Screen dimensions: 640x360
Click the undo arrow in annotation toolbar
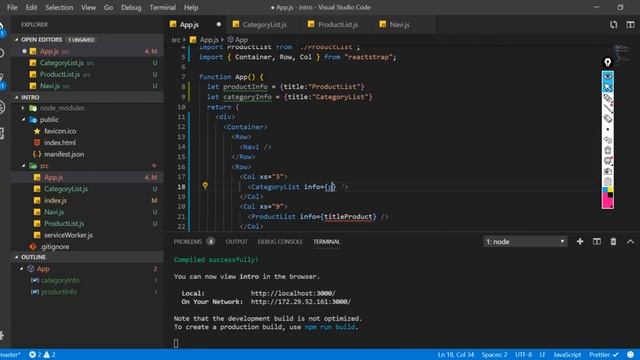point(607,140)
